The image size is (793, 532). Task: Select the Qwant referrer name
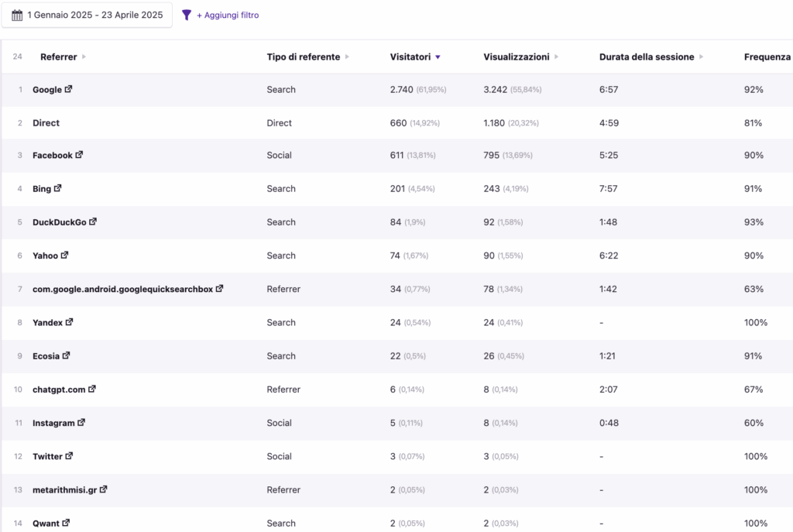coord(46,523)
